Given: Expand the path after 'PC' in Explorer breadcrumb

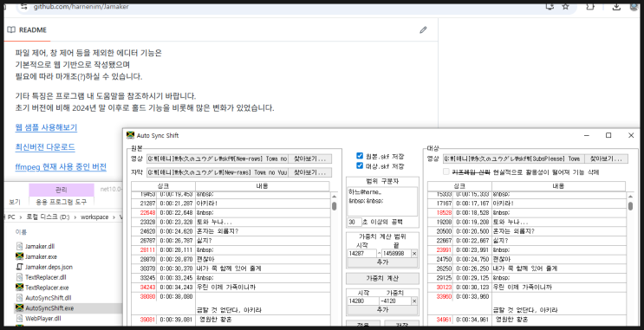Looking at the screenshot, I should [x=21, y=217].
